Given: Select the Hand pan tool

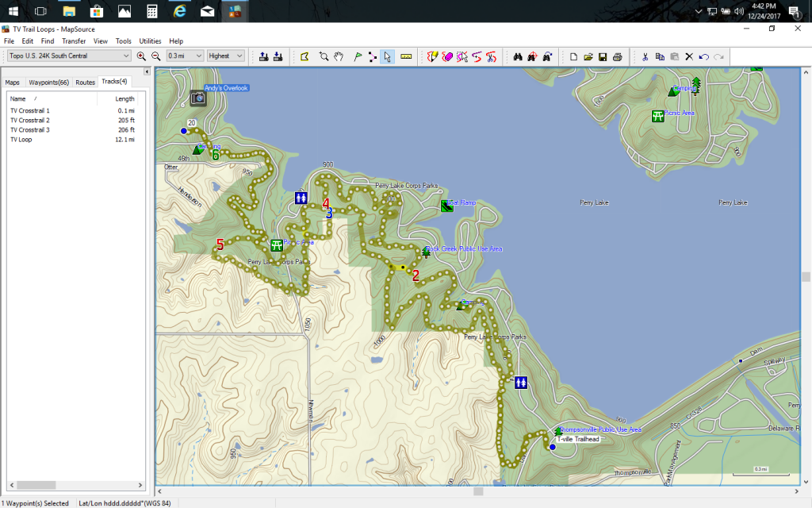Looking at the screenshot, I should pyautogui.click(x=339, y=56).
